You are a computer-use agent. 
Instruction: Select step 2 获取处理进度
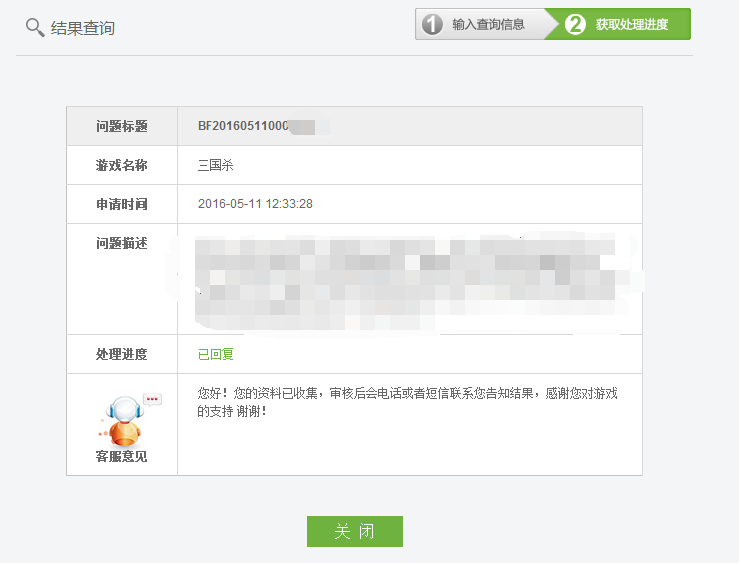pos(620,24)
